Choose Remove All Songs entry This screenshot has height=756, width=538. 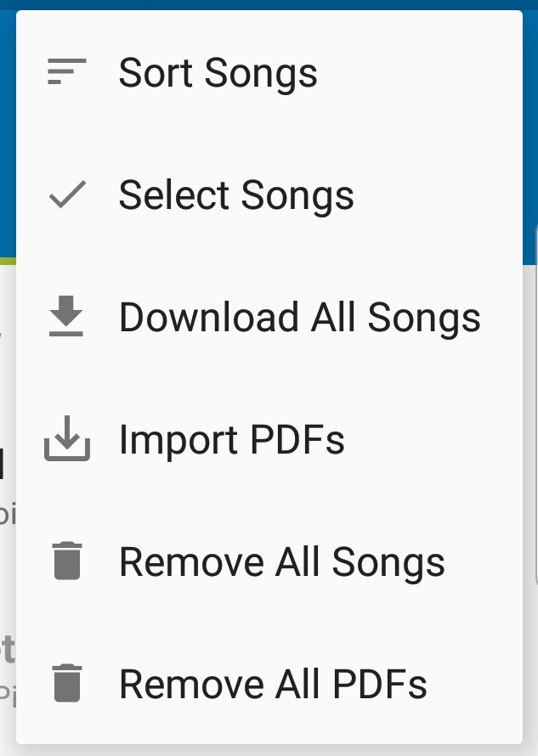pyautogui.click(x=269, y=561)
